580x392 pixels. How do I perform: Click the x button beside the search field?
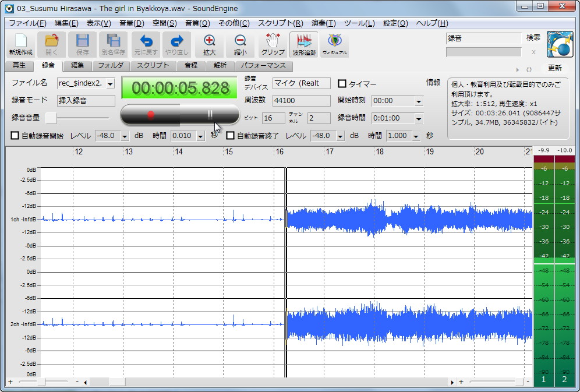tap(533, 52)
